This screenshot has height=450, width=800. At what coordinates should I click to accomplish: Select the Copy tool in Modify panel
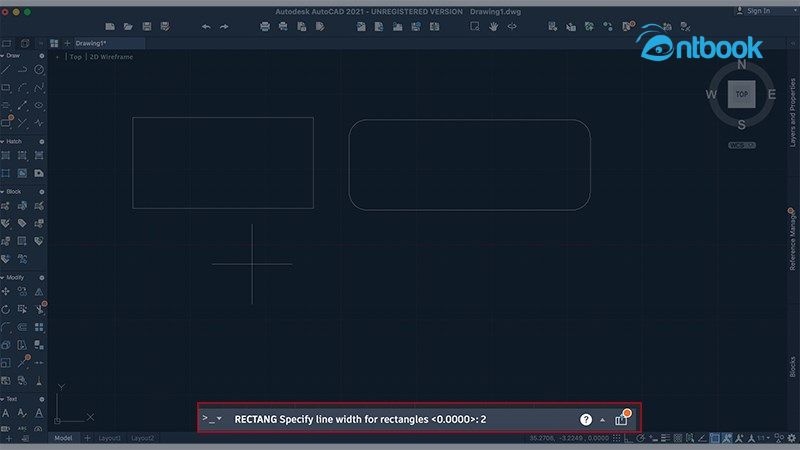(22, 291)
